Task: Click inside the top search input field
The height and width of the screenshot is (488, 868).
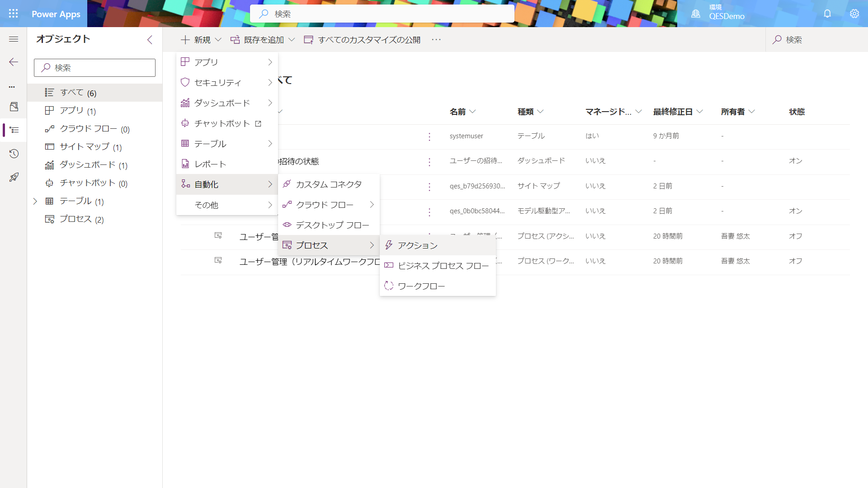Action: coord(382,14)
